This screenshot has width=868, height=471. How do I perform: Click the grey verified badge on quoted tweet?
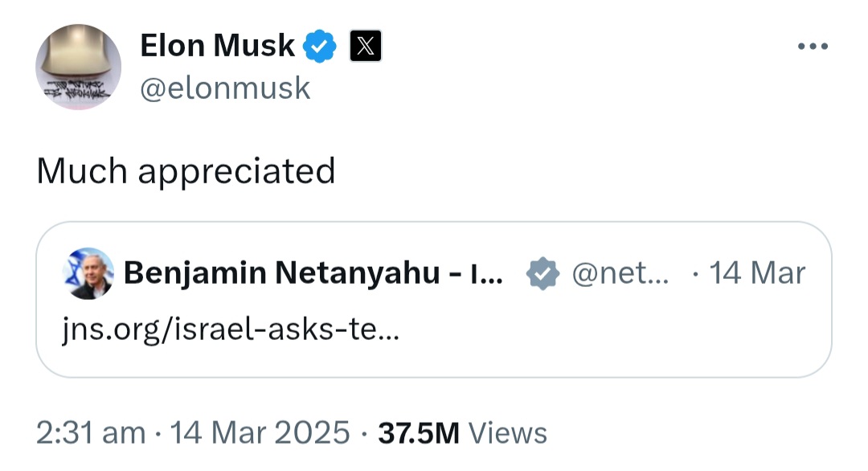tap(542, 272)
